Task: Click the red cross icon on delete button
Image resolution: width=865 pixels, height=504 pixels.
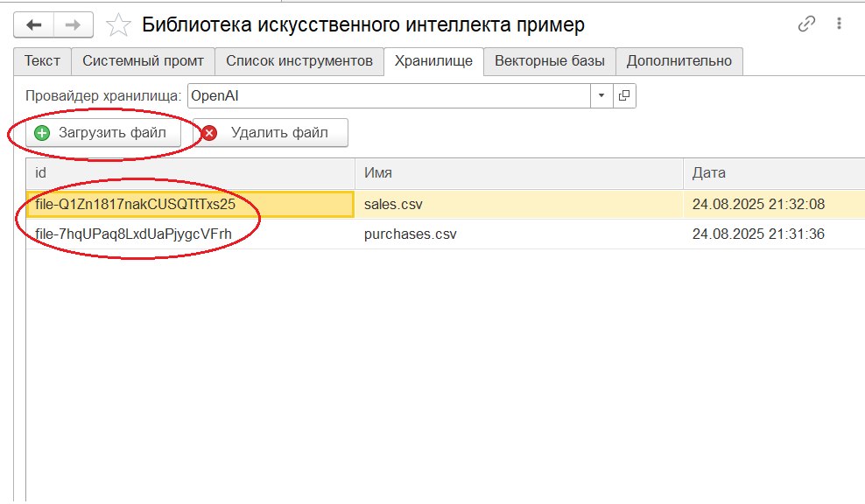Action: [207, 132]
